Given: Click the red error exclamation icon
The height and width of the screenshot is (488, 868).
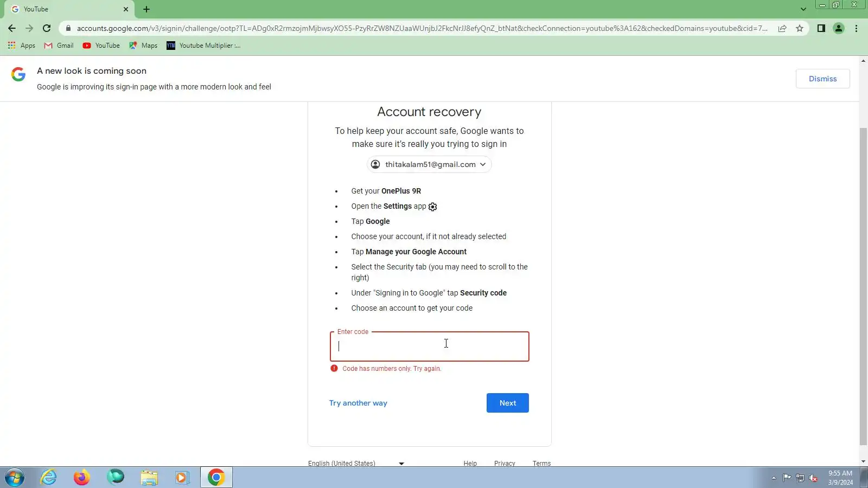Looking at the screenshot, I should (x=334, y=369).
